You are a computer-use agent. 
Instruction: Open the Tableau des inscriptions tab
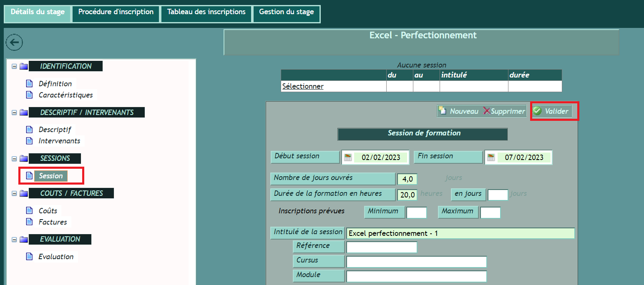(x=206, y=12)
